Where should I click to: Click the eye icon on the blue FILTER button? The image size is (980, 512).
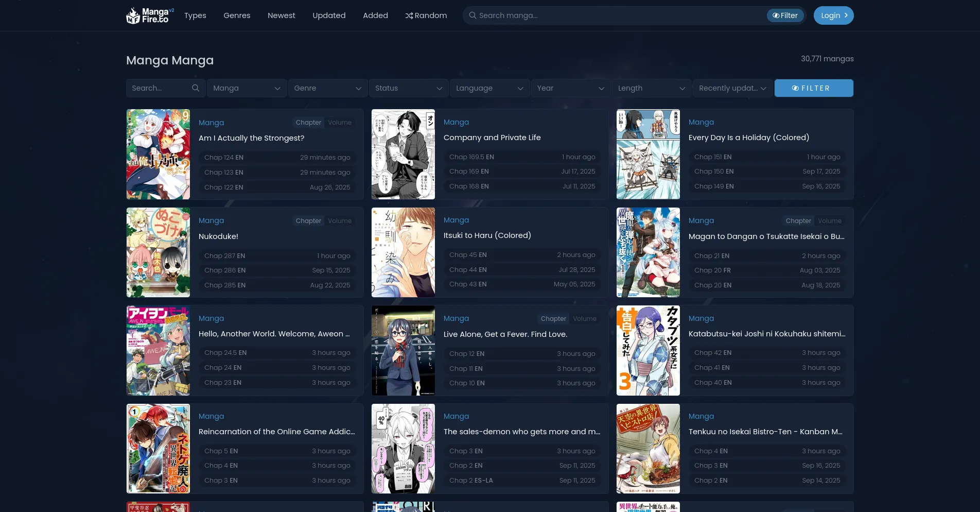tap(796, 88)
